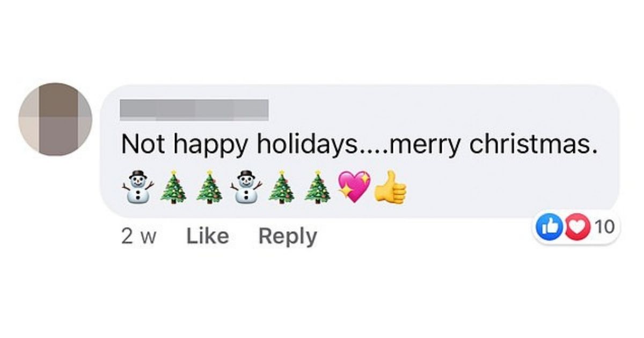Viewport: 644px width, 338px height.
Task: Click the second Christmas tree emoji
Action: tap(209, 187)
